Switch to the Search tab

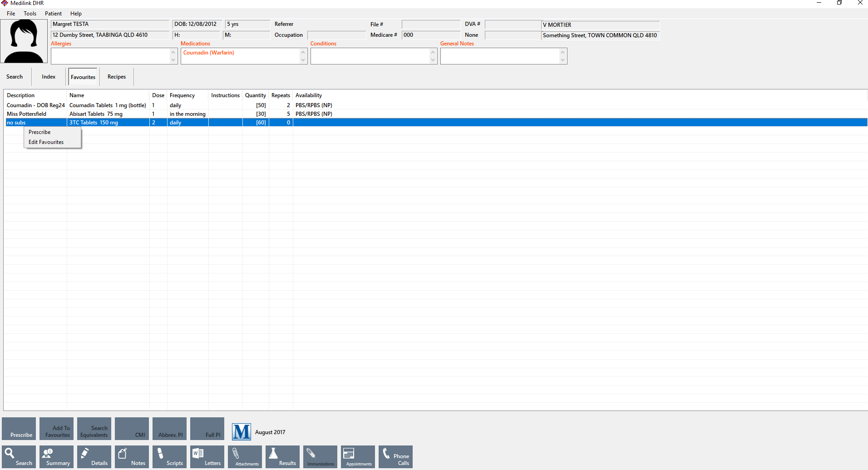click(15, 77)
